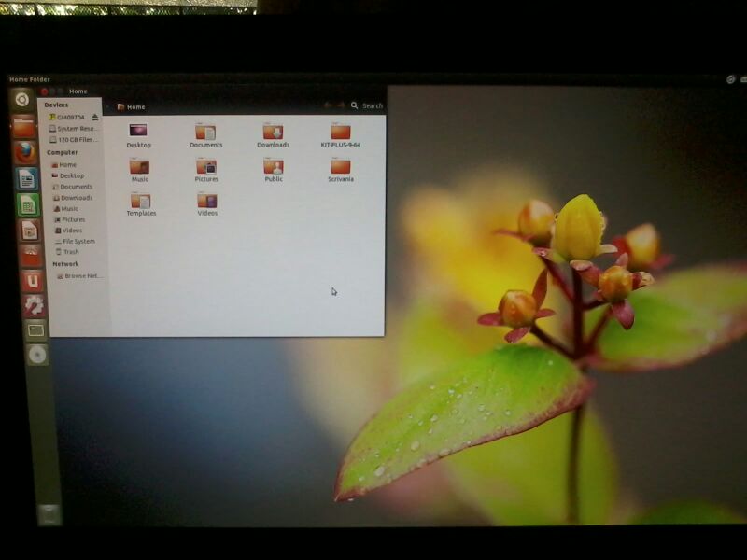
Task: Select GM09704 in Devices sidebar
Action: [66, 118]
